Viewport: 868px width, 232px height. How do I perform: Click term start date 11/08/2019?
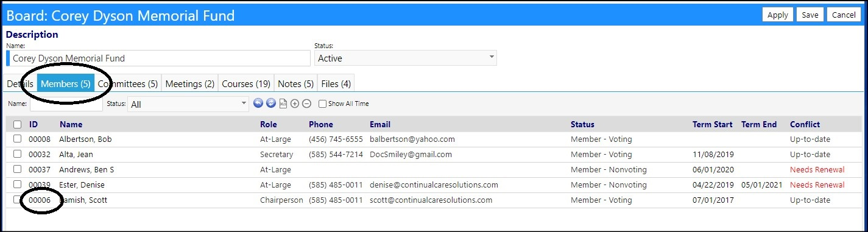click(x=713, y=154)
